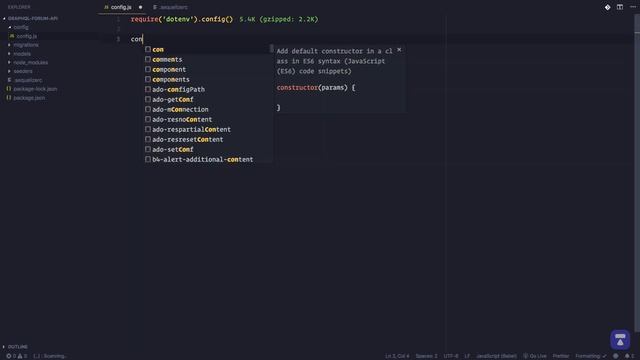Click the suggestion list scrollbar
Viewport: 640px width, 360px height.
point(271,49)
